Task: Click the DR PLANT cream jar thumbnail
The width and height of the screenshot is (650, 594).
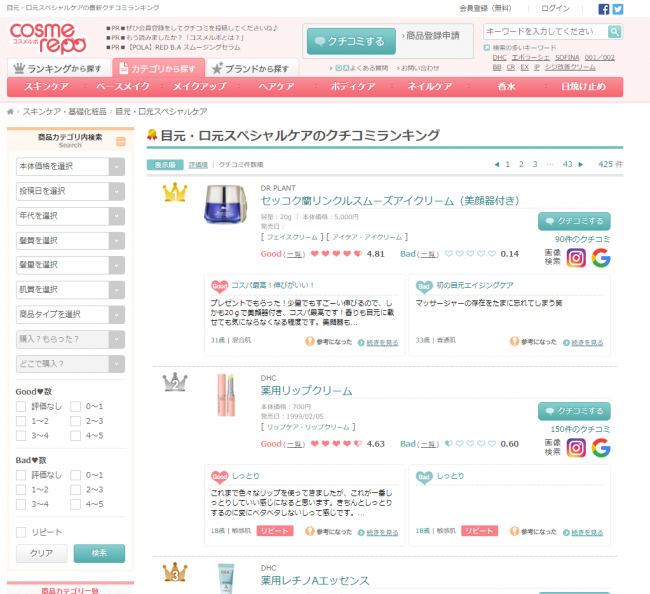Action: pyautogui.click(x=226, y=204)
